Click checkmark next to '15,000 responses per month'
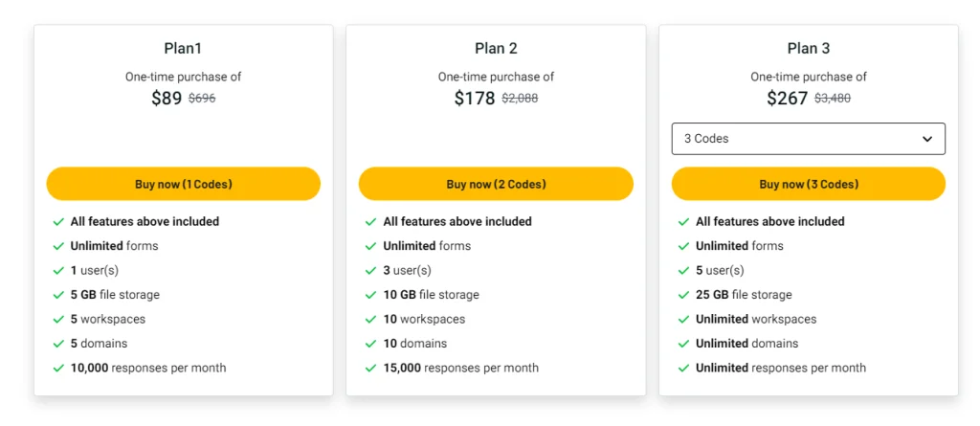980x426 pixels. (x=371, y=369)
